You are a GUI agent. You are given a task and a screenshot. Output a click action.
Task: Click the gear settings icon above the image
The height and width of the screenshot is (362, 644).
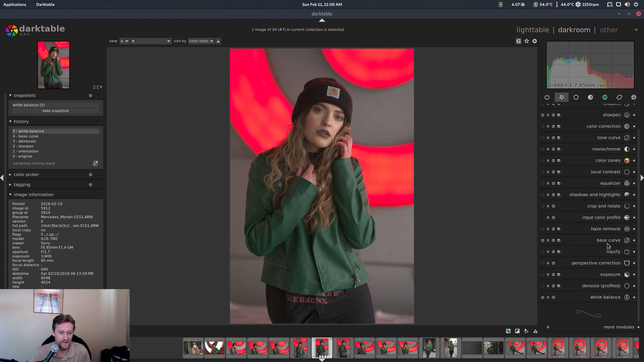(534, 41)
